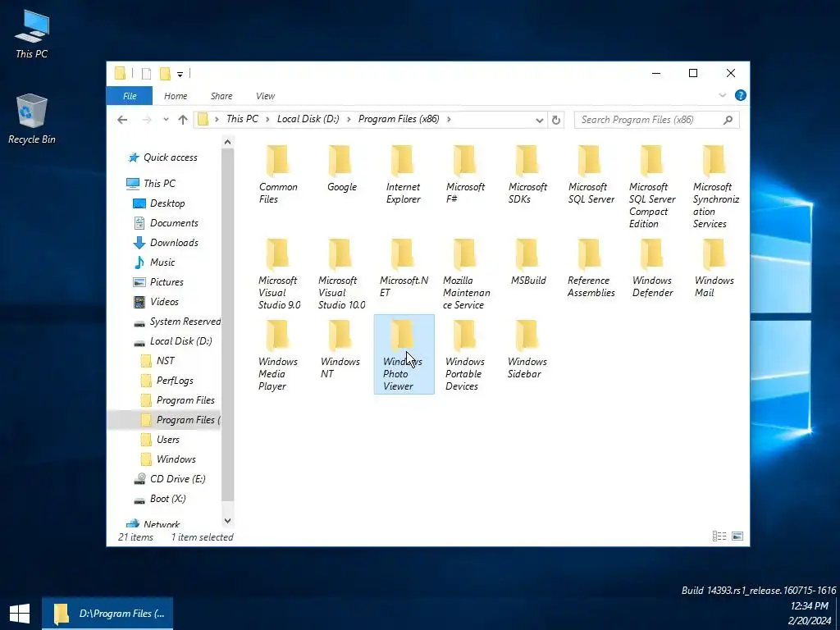840x630 pixels.
Task: Select the Microsoft.NET folder
Action: coord(404,268)
